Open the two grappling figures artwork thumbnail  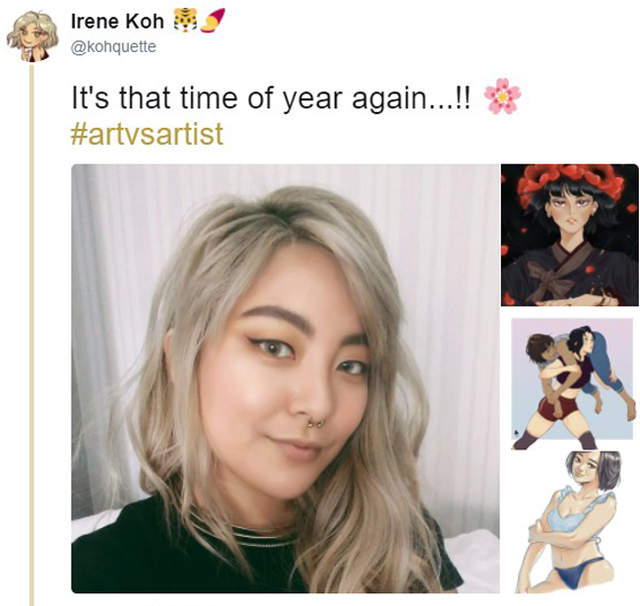pos(573,383)
